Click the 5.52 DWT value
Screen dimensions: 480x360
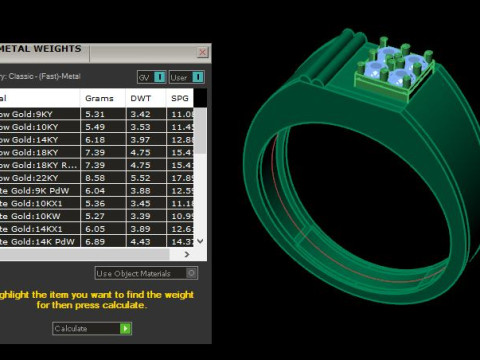click(140, 178)
